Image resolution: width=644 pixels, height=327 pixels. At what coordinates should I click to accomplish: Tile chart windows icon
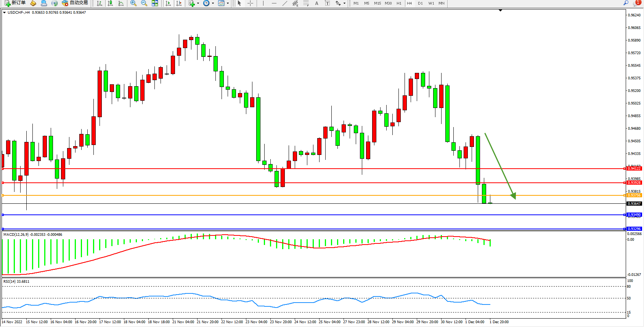[155, 3]
